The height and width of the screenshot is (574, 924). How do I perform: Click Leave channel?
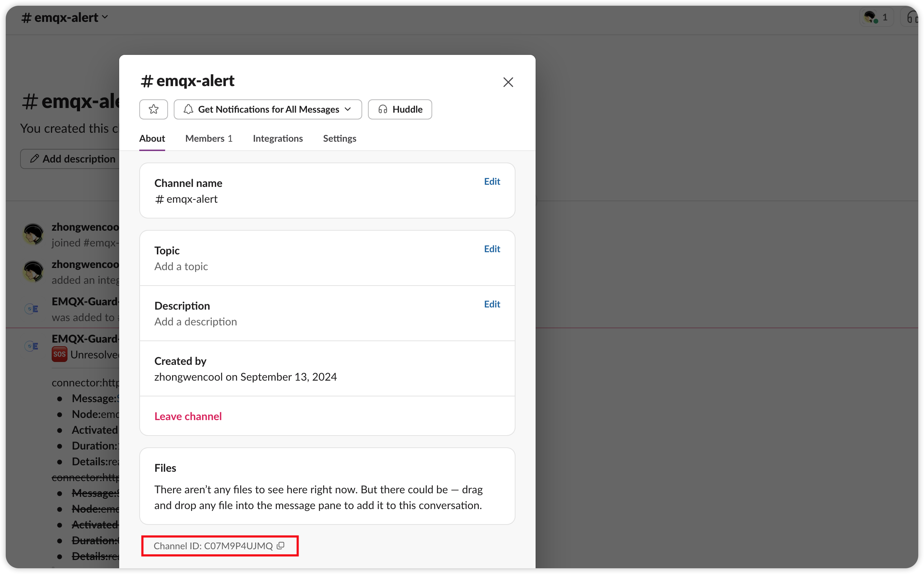[188, 416]
